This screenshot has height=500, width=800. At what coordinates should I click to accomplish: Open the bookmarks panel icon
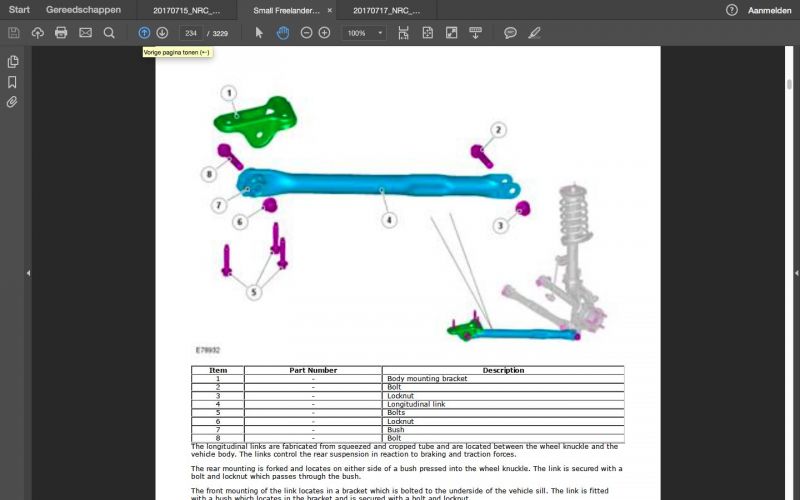12,82
